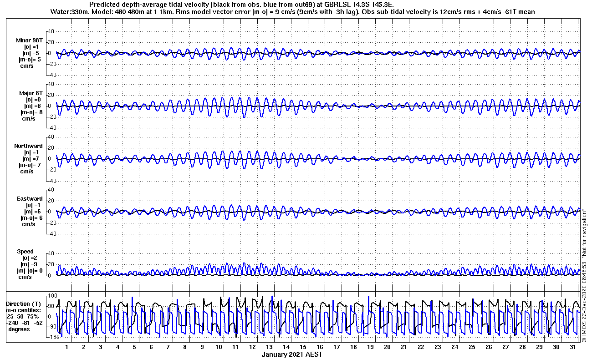
Task: Click the '-240 -81 -52' centile values
Action: click(x=24, y=323)
